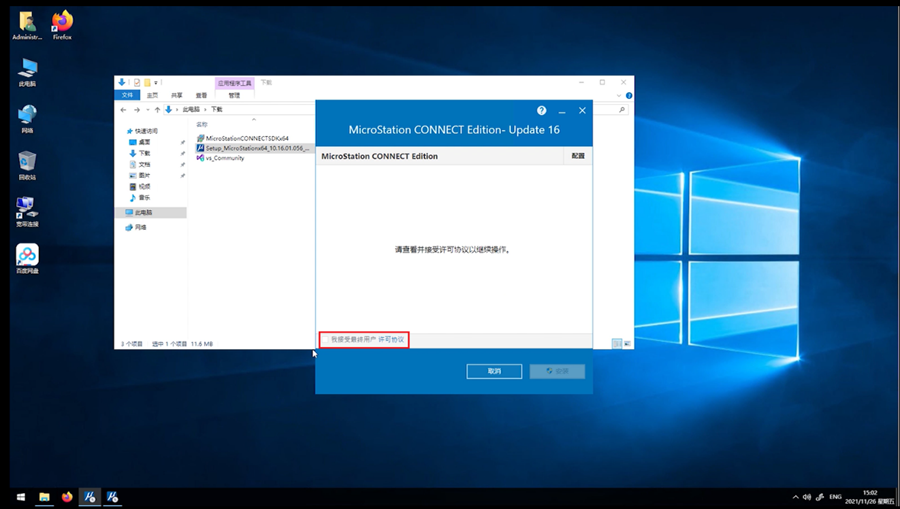This screenshot has height=509, width=900.
Task: Open the 许可协议 license agreement link
Action: [391, 340]
